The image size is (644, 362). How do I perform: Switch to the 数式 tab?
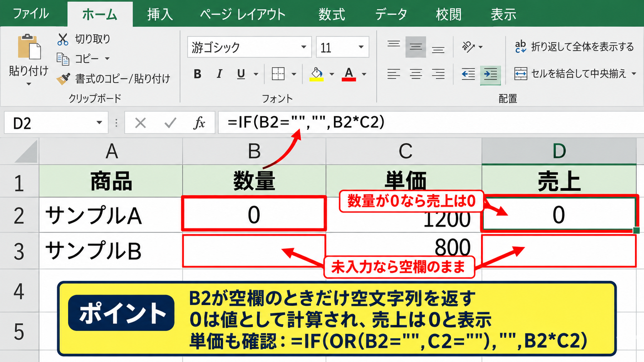332,14
